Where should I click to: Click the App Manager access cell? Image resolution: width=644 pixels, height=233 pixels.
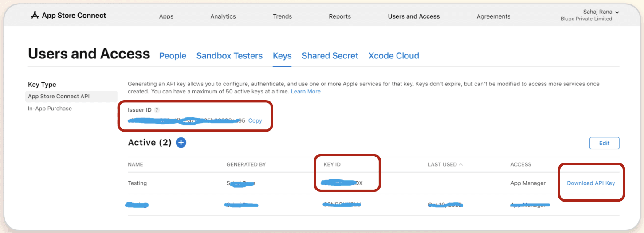tap(528, 183)
